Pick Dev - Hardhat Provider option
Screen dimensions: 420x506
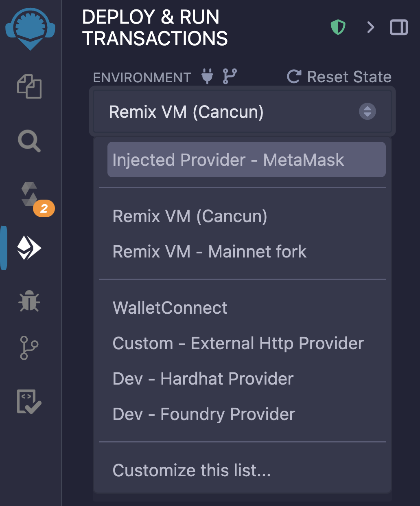203,379
